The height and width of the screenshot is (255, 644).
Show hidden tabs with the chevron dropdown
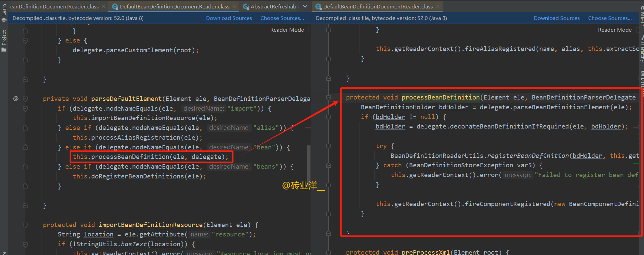305,6
